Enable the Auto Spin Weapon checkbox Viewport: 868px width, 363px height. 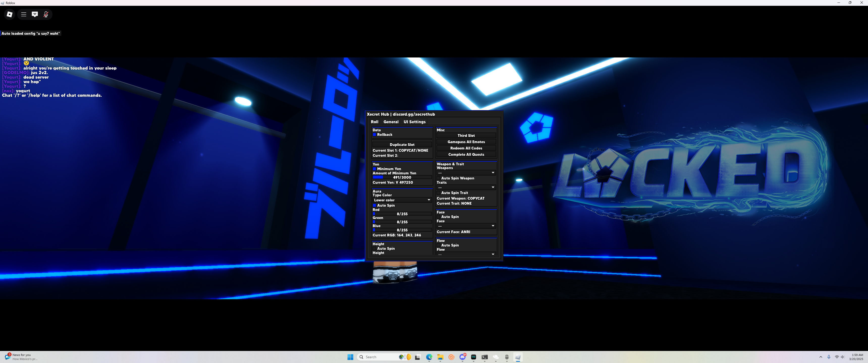click(x=438, y=178)
